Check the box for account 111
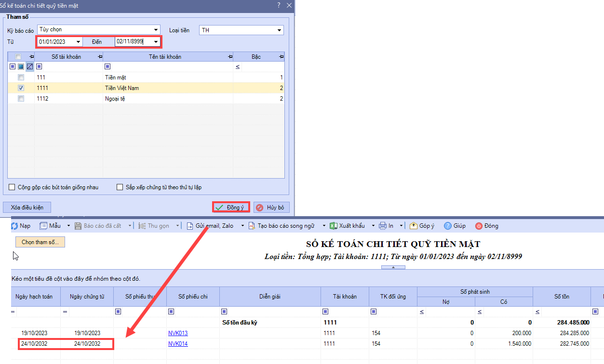 coord(21,78)
